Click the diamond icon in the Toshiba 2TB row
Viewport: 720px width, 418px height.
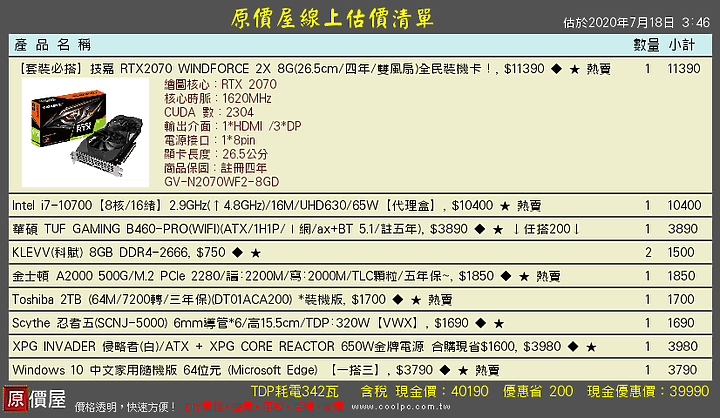(398, 300)
